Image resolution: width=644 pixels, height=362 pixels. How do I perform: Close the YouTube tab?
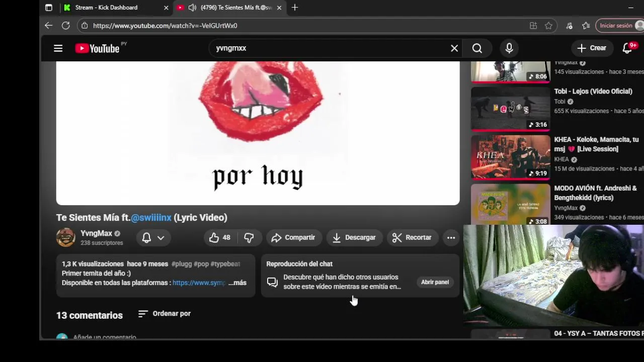pos(279,8)
